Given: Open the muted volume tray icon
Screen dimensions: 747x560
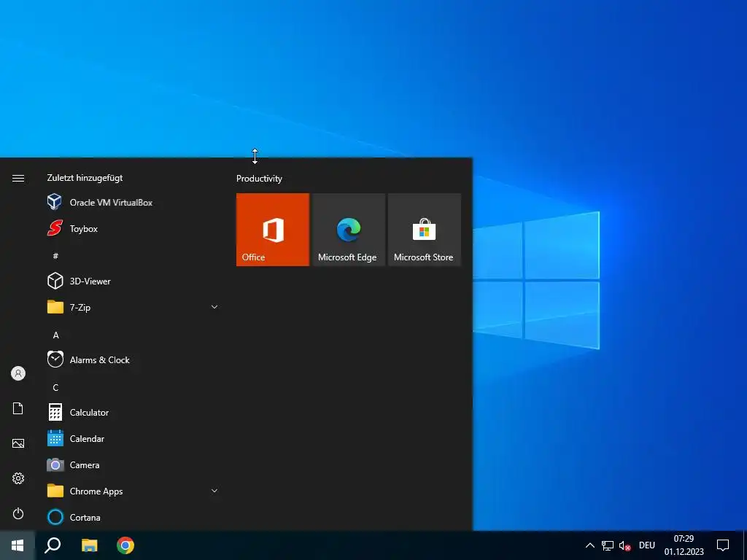Looking at the screenshot, I should (x=624, y=545).
